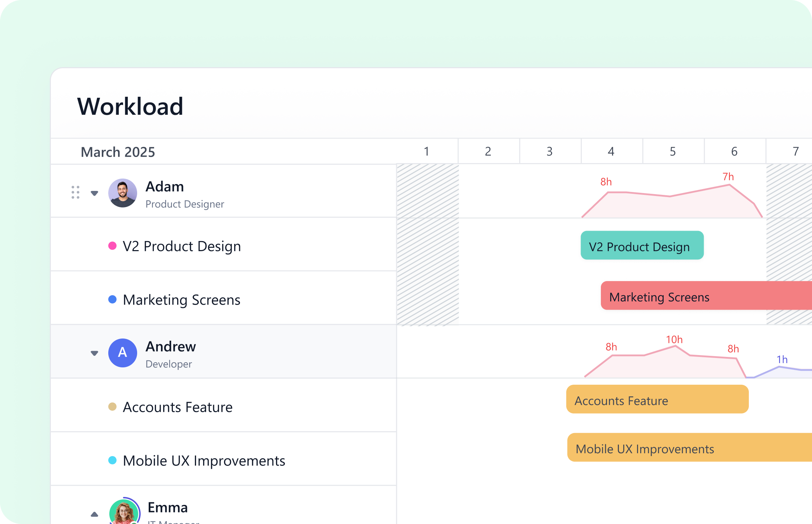Collapse Andrew's task list arrow

pyautogui.click(x=95, y=353)
